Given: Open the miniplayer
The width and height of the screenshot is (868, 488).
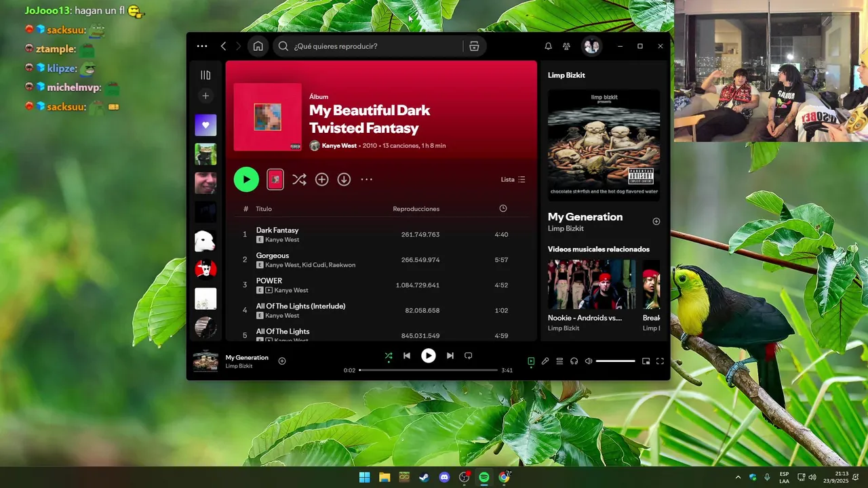Looking at the screenshot, I should pyautogui.click(x=646, y=361).
